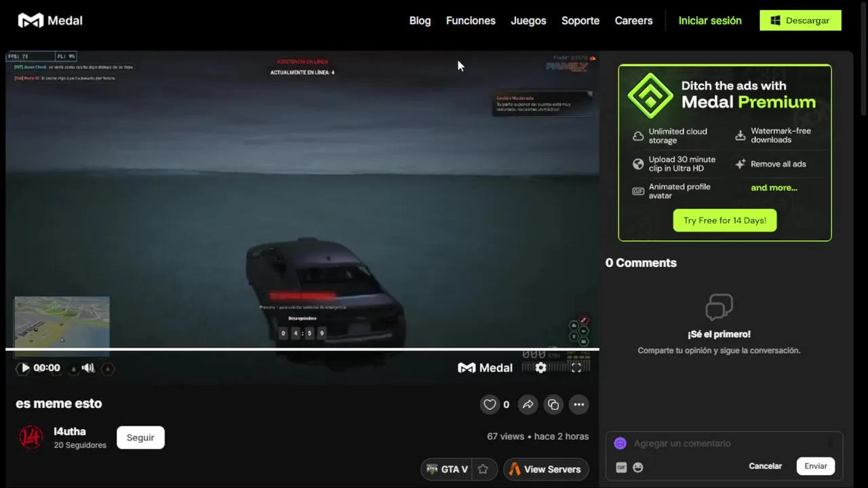Cancel the comment with Cancelar
This screenshot has width=868, height=488.
(765, 466)
